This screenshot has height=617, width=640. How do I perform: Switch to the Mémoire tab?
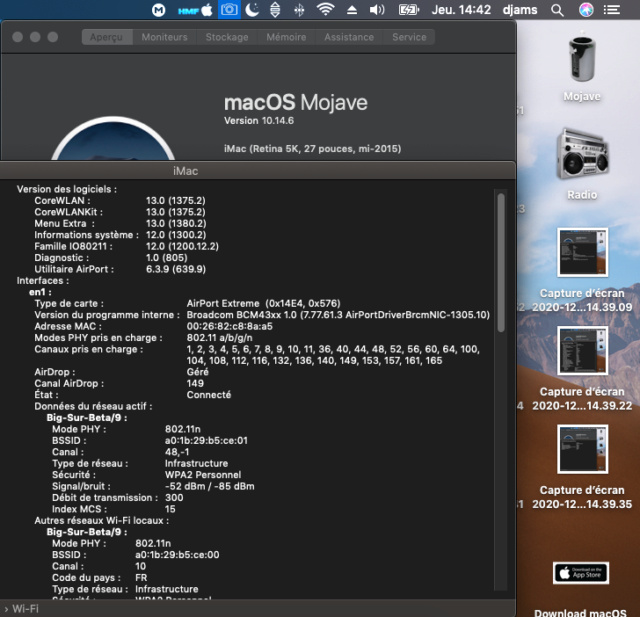(x=286, y=37)
